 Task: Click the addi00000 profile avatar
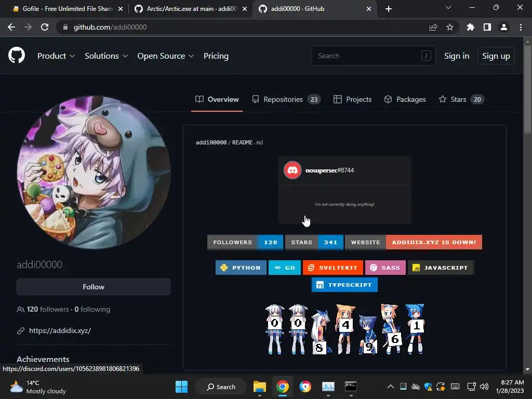(x=94, y=172)
